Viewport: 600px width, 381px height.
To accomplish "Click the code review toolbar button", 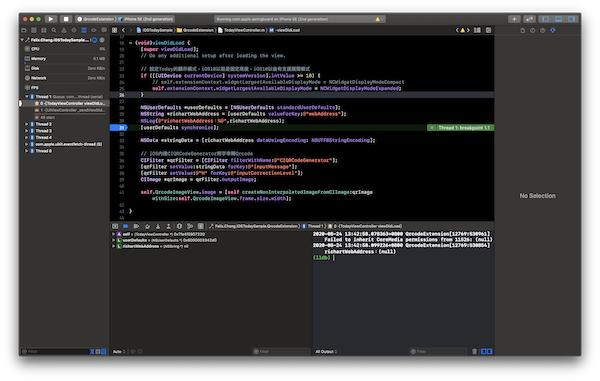I will (x=529, y=19).
